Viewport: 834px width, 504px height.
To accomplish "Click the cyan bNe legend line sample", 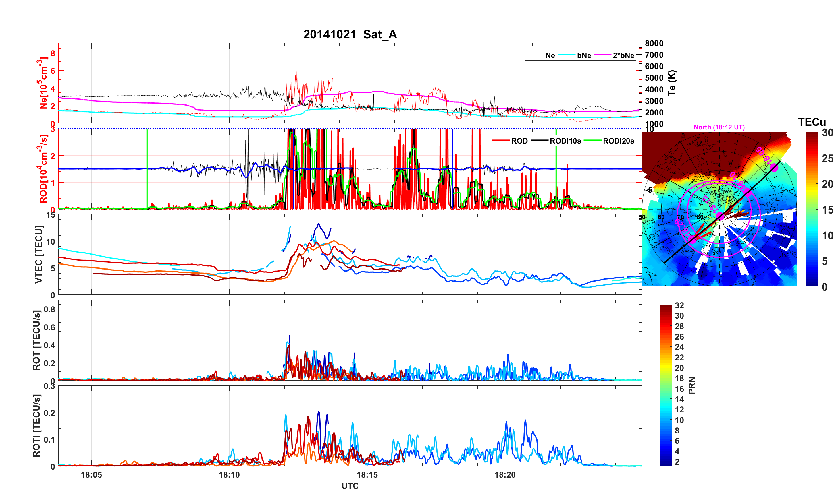I will click(x=567, y=55).
